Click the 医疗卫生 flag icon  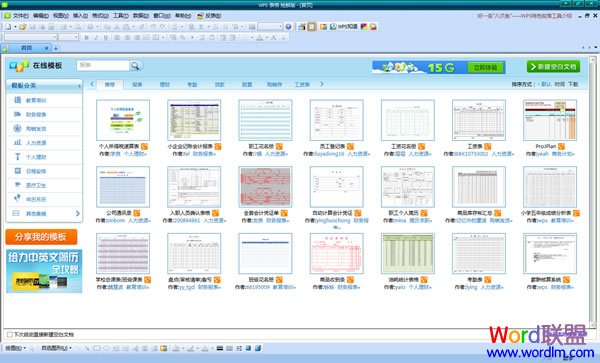[18, 185]
